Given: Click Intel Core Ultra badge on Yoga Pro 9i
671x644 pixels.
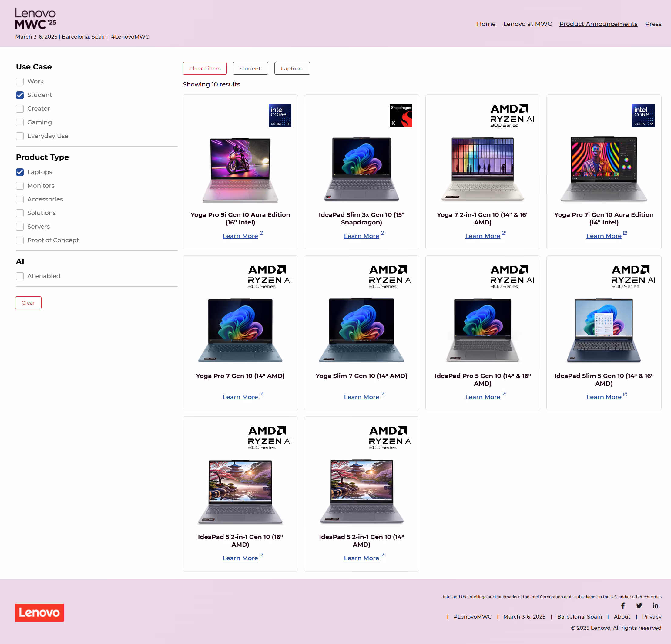Looking at the screenshot, I should coord(280,116).
